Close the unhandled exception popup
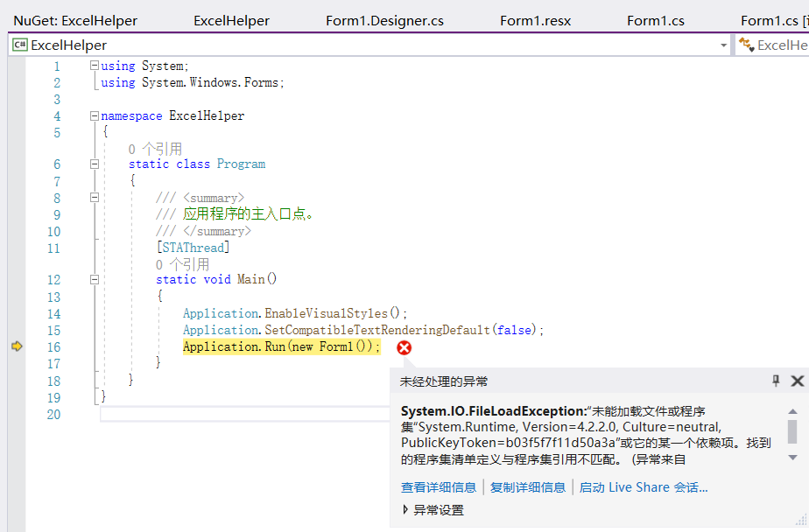Viewport: 809px width, 532px height. (798, 381)
